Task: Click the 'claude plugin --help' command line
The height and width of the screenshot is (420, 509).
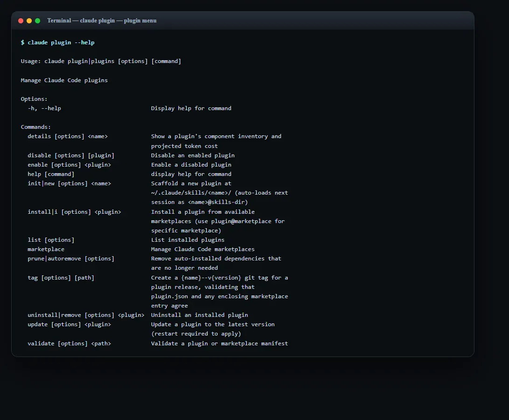Action: [x=58, y=42]
